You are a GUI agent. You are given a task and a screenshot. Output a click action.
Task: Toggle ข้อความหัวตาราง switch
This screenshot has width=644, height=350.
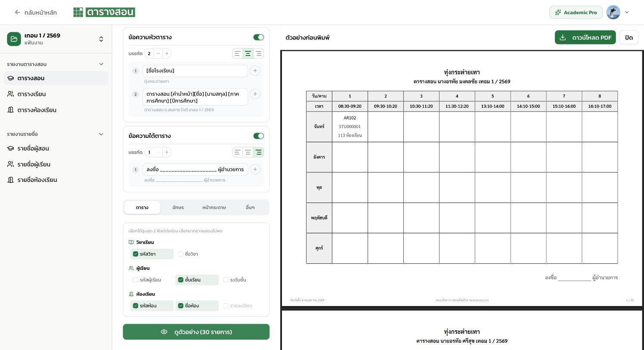(258, 37)
